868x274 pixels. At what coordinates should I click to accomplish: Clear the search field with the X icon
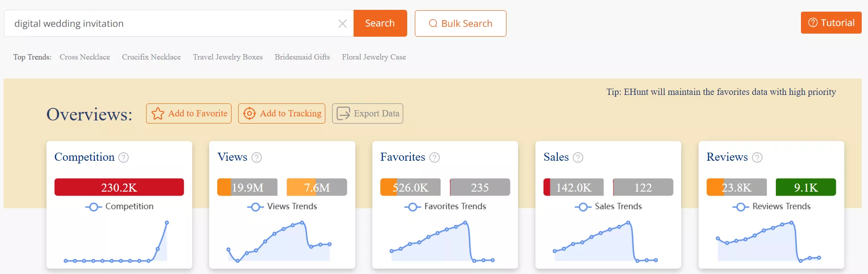[342, 24]
